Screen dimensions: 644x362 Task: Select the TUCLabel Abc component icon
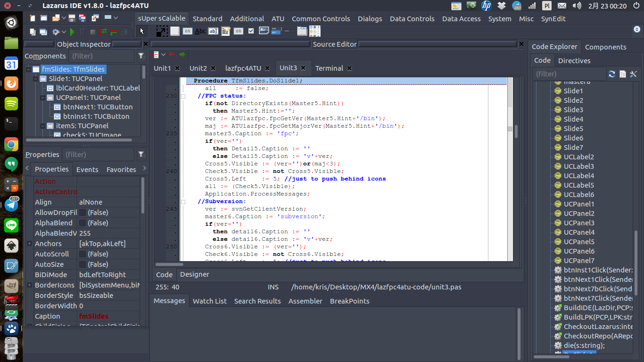pyautogui.click(x=200, y=31)
